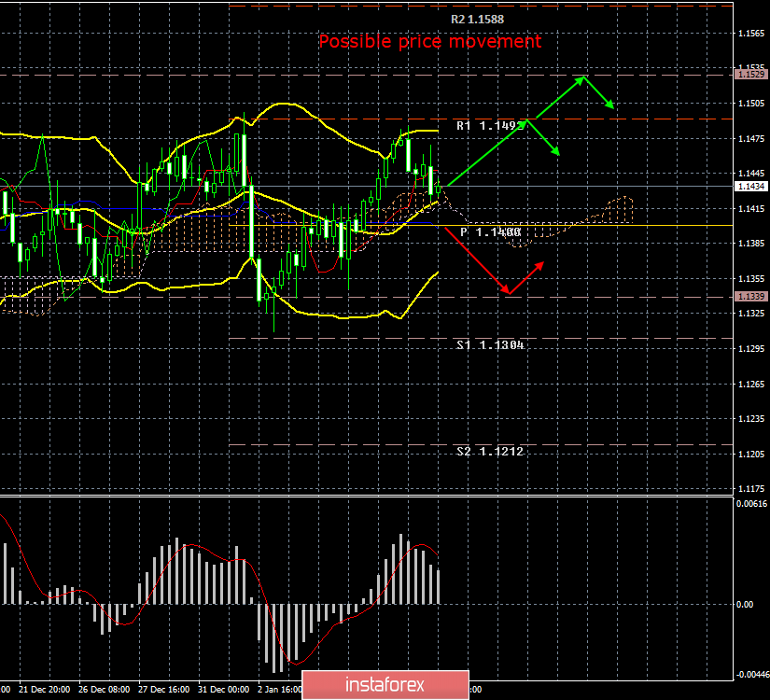The image size is (770, 700).
Task: Click the '2 Jan 16:00' time label
Action: [280, 689]
